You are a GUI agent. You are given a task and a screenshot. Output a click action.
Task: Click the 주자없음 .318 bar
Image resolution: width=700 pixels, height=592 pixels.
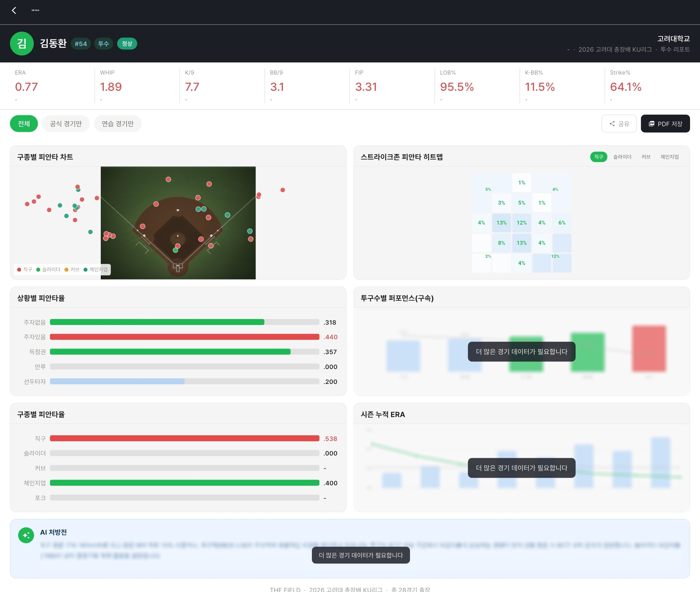[x=184, y=322]
